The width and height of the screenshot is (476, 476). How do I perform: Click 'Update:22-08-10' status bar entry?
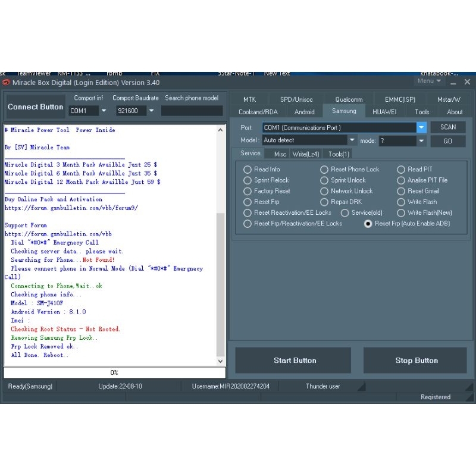pos(120,386)
